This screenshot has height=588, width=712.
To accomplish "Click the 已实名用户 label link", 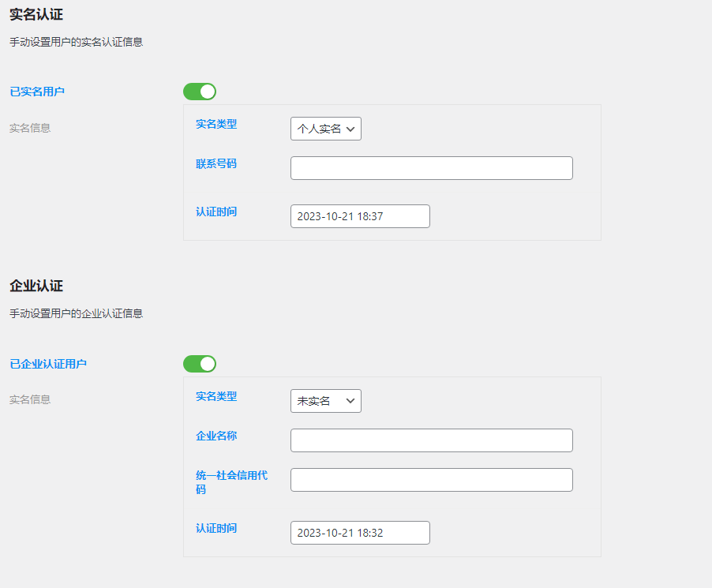I will click(x=36, y=92).
